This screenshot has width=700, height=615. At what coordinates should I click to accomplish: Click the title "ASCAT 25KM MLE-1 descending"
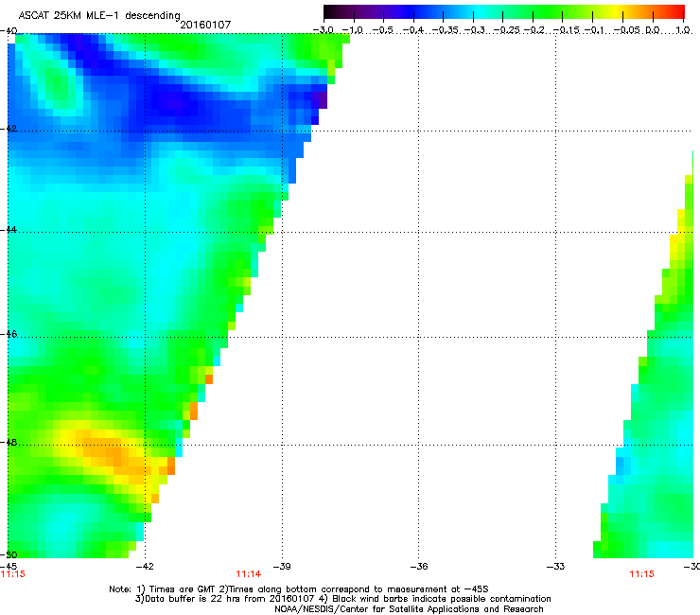99,16
